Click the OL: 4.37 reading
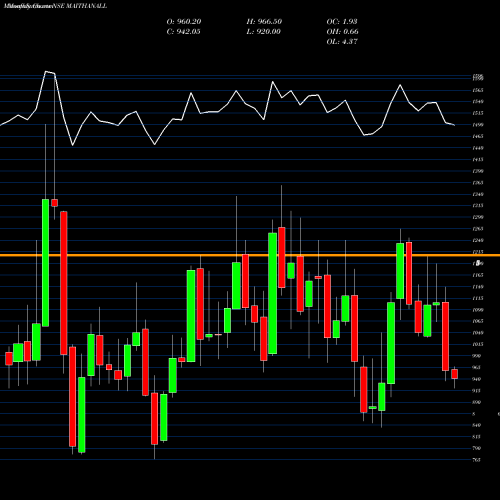The width and height of the screenshot is (500, 500). click(x=342, y=42)
